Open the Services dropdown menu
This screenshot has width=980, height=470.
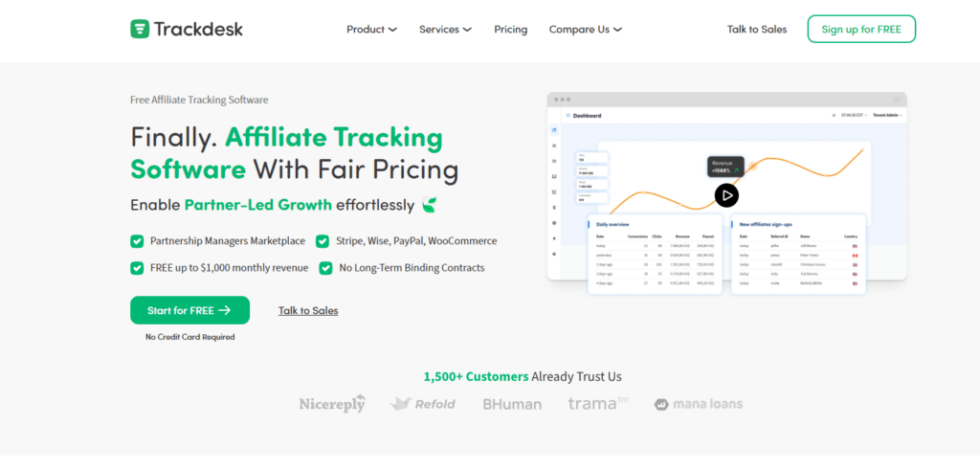[445, 30]
